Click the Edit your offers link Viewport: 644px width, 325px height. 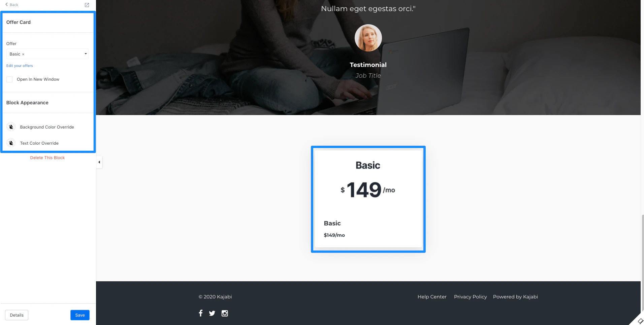(x=20, y=66)
